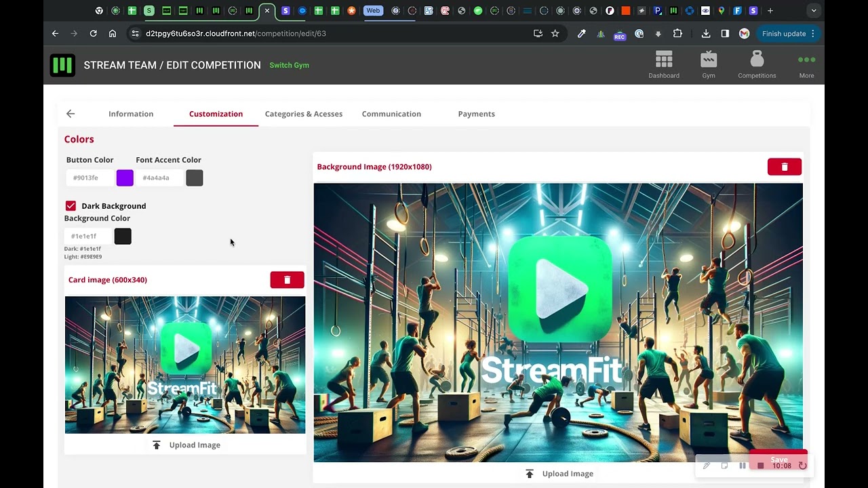
Task: Click the large background image preview
Action: (x=558, y=323)
